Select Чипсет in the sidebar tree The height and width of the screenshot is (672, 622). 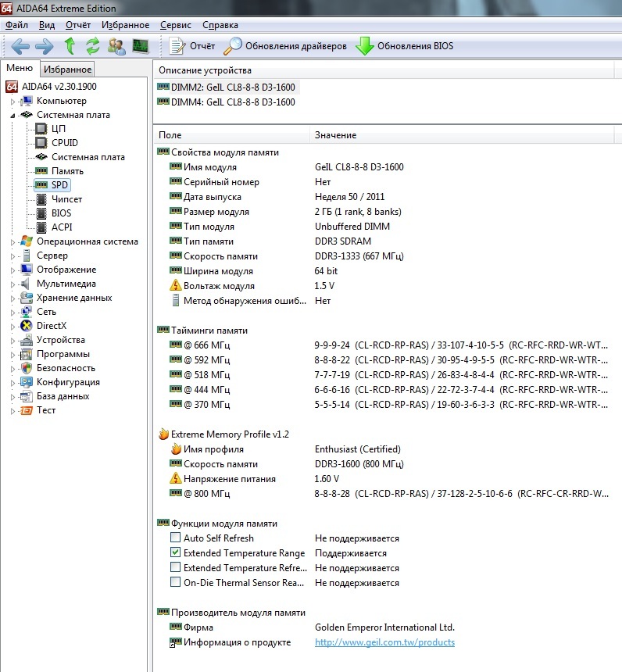point(66,199)
